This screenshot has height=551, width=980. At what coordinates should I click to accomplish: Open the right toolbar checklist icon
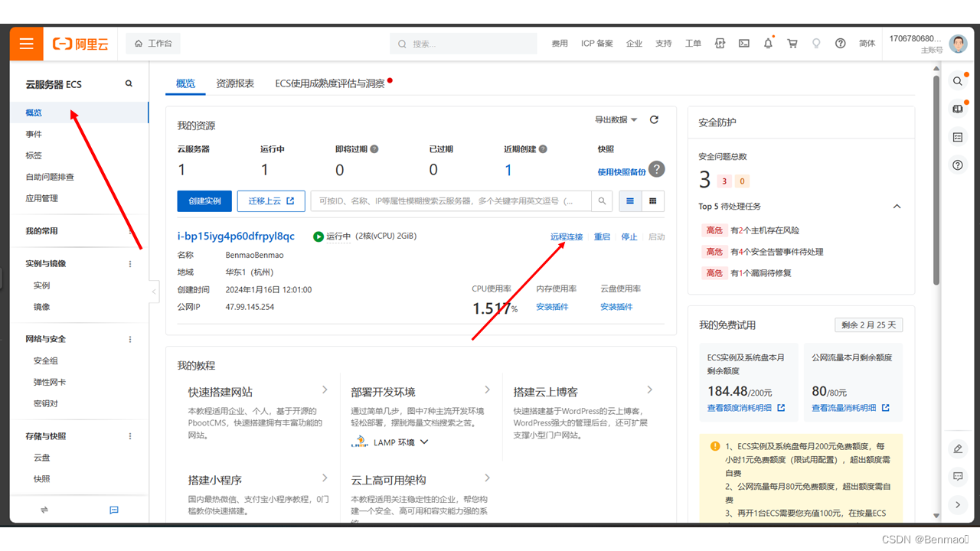click(x=958, y=137)
